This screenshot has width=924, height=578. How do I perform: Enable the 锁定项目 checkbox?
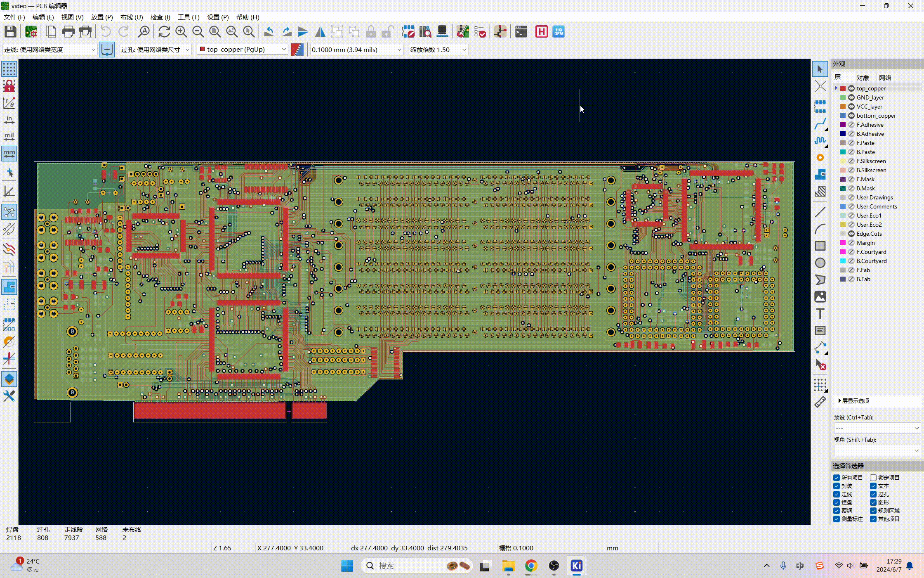pyautogui.click(x=873, y=478)
